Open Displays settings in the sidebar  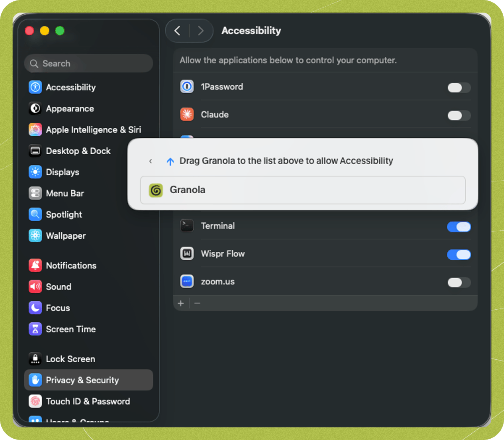tap(89, 172)
